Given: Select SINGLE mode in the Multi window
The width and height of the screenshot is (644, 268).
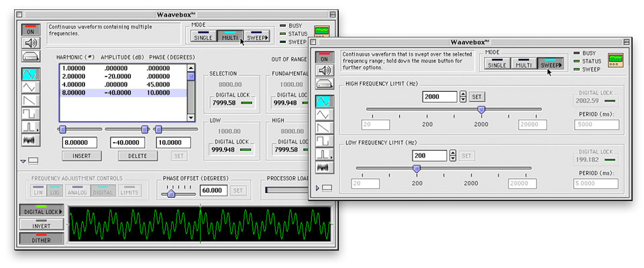Looking at the screenshot, I should tap(203, 36).
